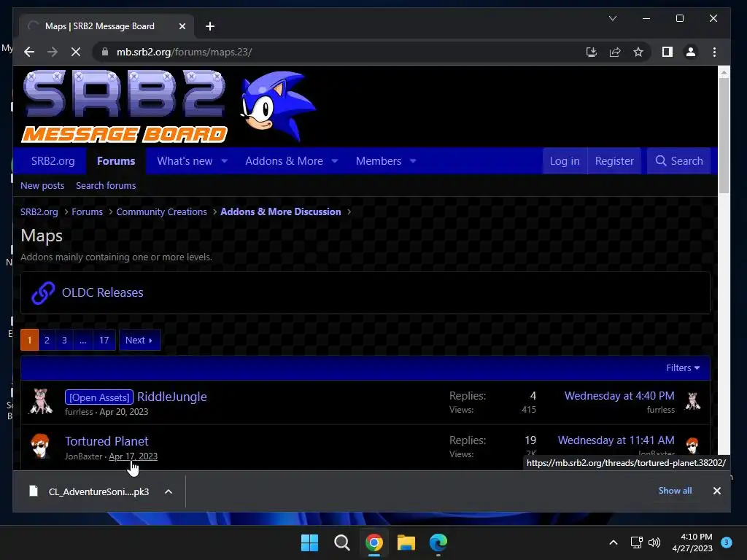Open furrless avatar on RiddleJungle thread
The height and width of the screenshot is (560, 747).
(x=41, y=401)
